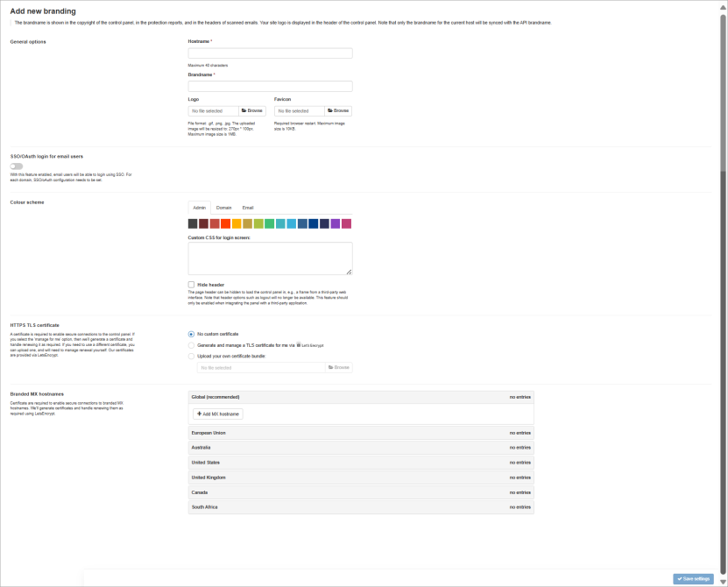This screenshot has height=587, width=728.
Task: Click the Logo Browse button
Action: 251,111
